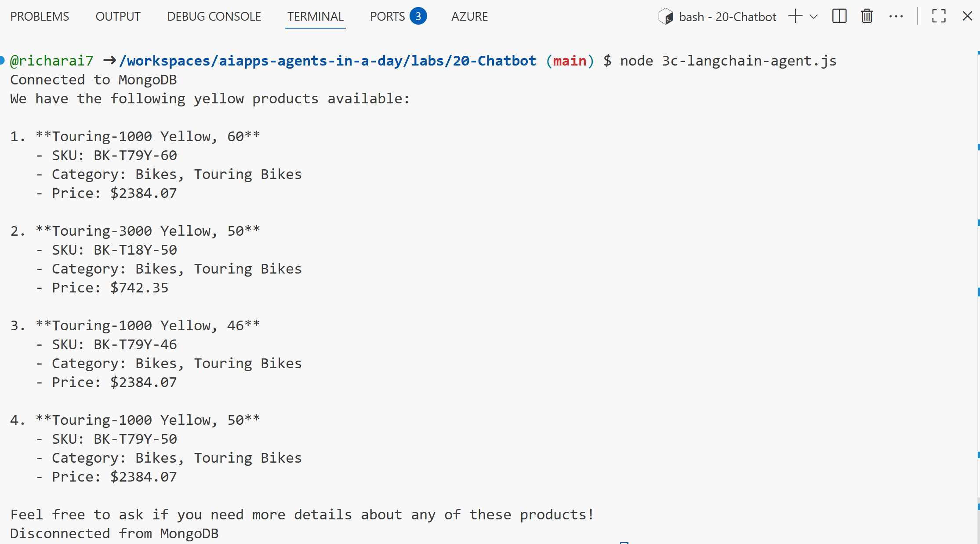Open the terminal views ellipsis menu
Image resolution: width=980 pixels, height=544 pixels.
click(896, 16)
